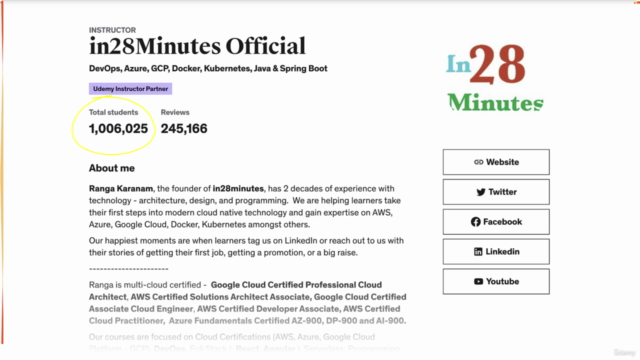Open the Youtube channel button

tap(496, 281)
